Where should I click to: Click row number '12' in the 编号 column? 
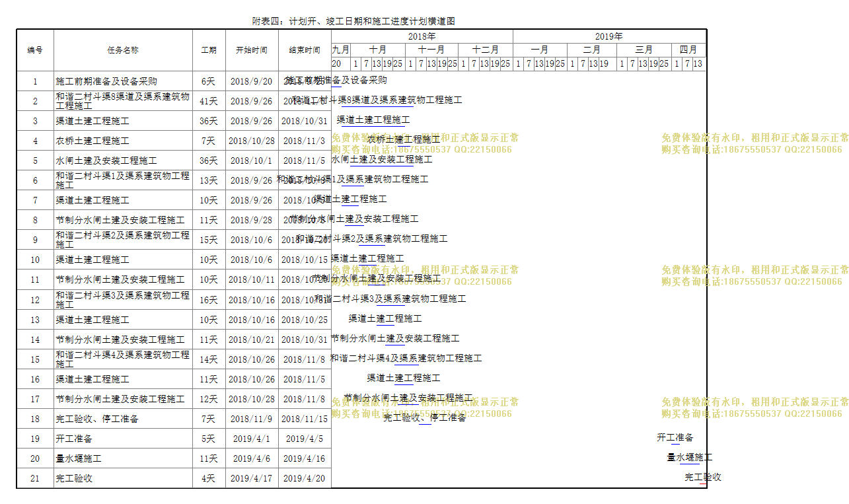click(x=35, y=300)
